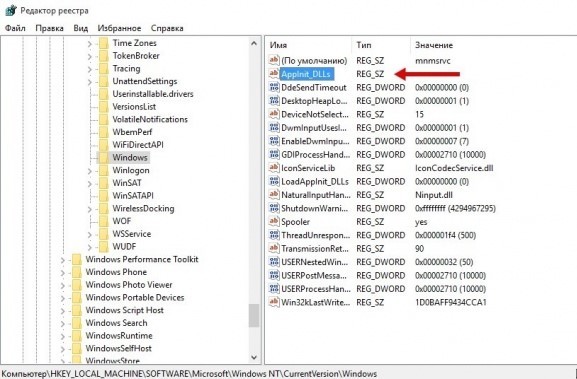Click the Windows Photo Viewer folder icon
The height and width of the screenshot is (379, 577).
[77, 285]
